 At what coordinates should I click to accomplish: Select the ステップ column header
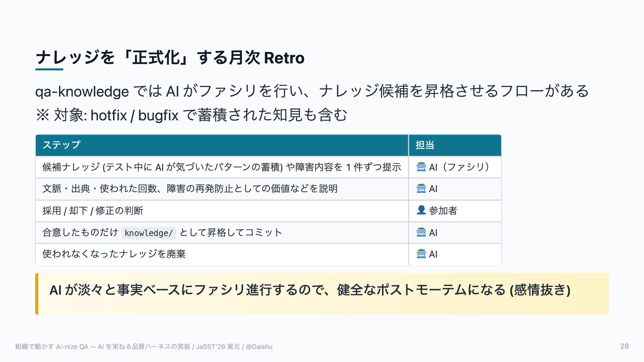tap(222, 145)
